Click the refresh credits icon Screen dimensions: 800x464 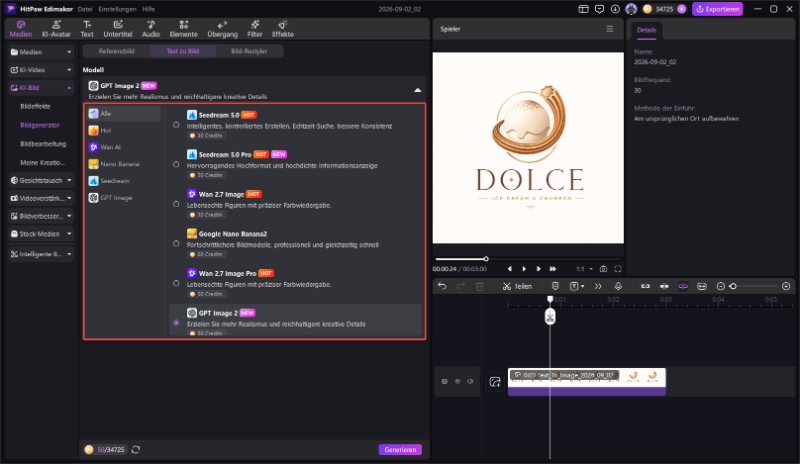click(x=136, y=450)
